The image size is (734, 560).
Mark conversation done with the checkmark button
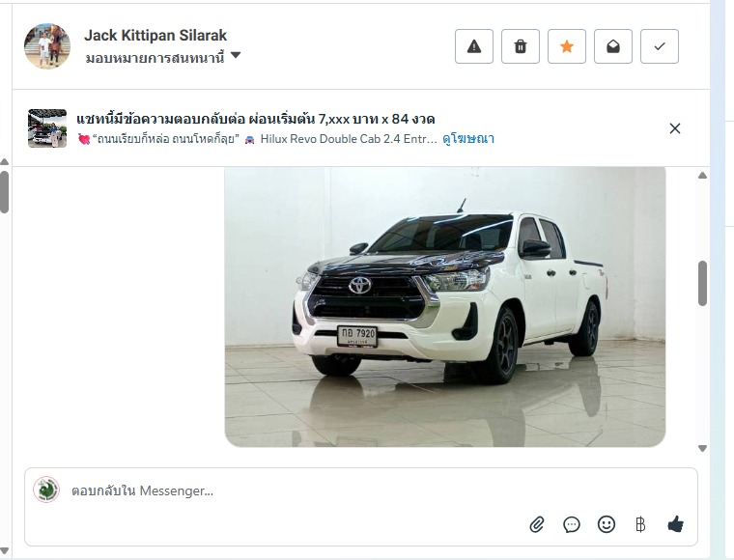click(x=659, y=46)
